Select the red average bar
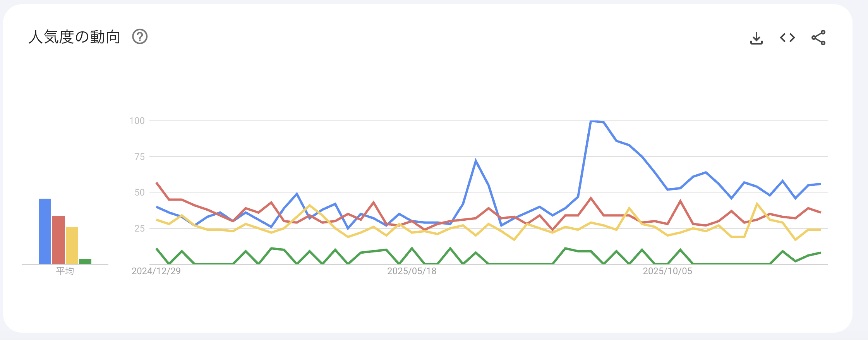 (x=58, y=240)
